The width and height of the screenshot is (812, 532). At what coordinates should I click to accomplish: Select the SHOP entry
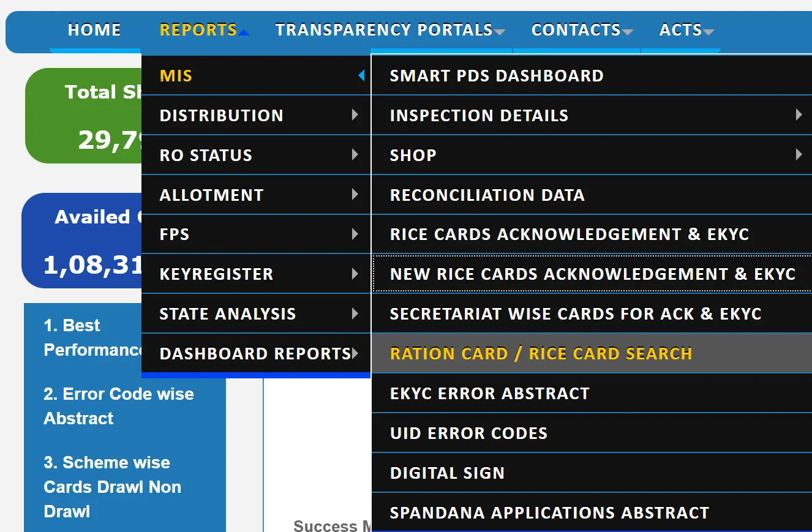(592, 155)
